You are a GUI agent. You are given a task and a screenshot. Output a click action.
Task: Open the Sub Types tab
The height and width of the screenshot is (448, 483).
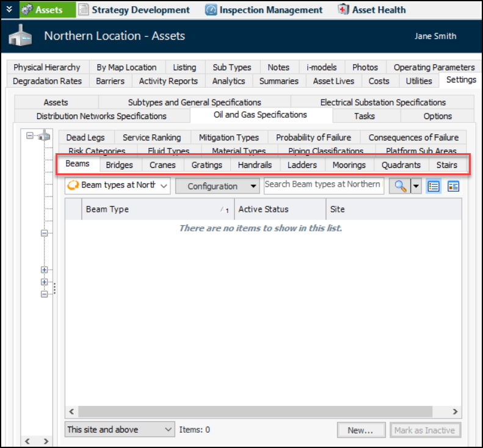tap(232, 67)
